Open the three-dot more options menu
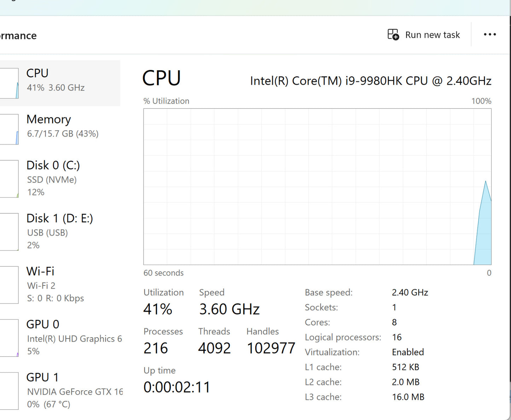The height and width of the screenshot is (420, 511). 489,35
